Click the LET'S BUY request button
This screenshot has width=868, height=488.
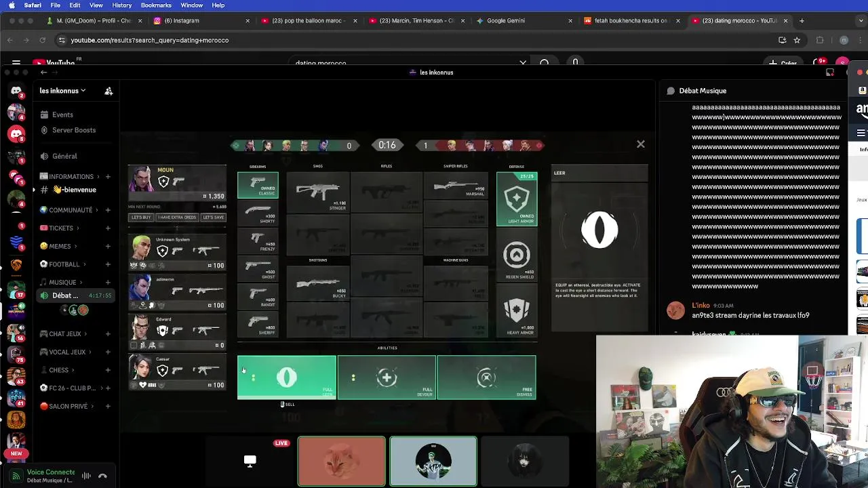tap(141, 218)
